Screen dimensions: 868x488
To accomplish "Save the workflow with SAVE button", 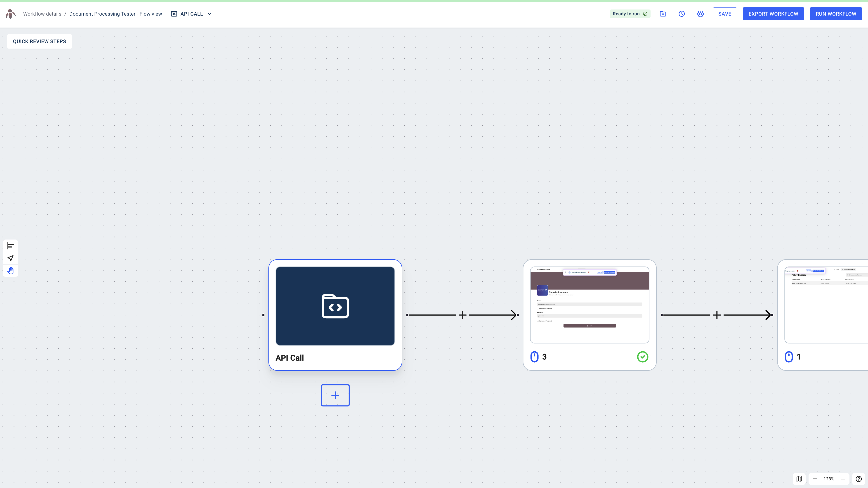I will (725, 14).
